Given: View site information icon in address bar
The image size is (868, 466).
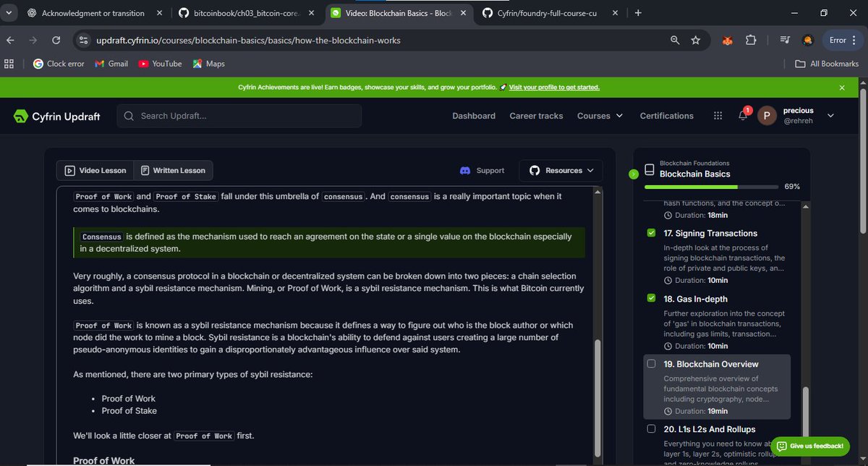Looking at the screenshot, I should [x=83, y=41].
